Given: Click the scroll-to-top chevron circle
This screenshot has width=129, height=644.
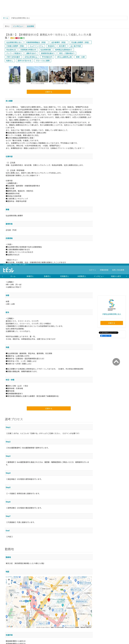Looking at the screenshot, I should [116, 362].
